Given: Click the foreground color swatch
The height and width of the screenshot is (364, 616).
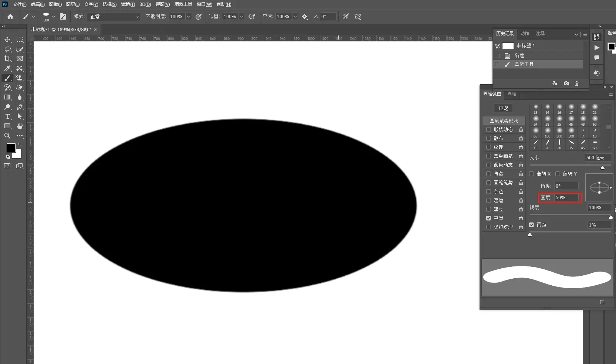Looking at the screenshot, I should coord(11,148).
